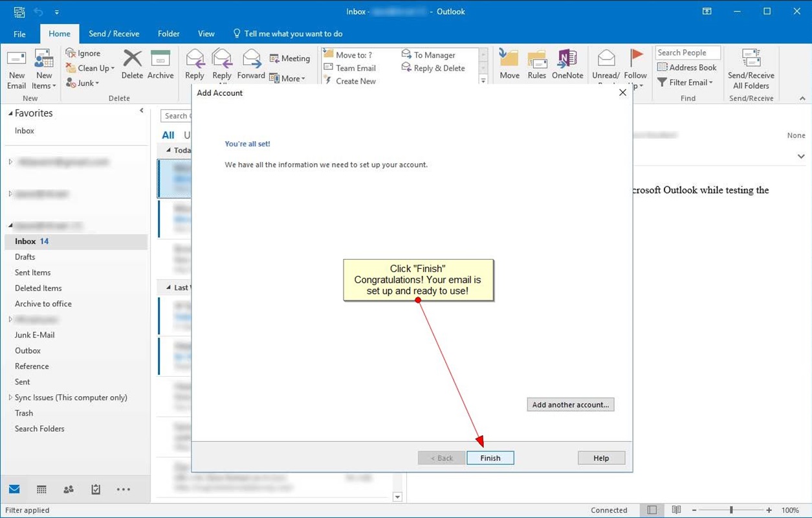Switch to the Home tab

(x=60, y=34)
